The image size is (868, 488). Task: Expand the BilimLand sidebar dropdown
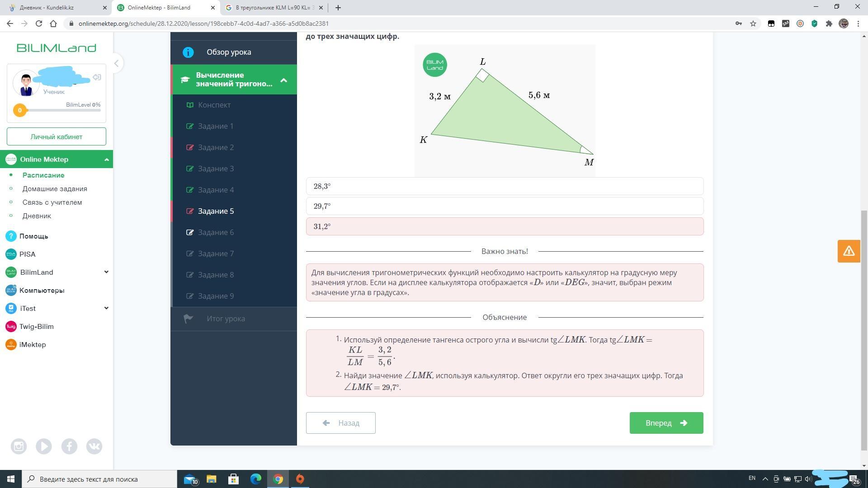point(106,272)
